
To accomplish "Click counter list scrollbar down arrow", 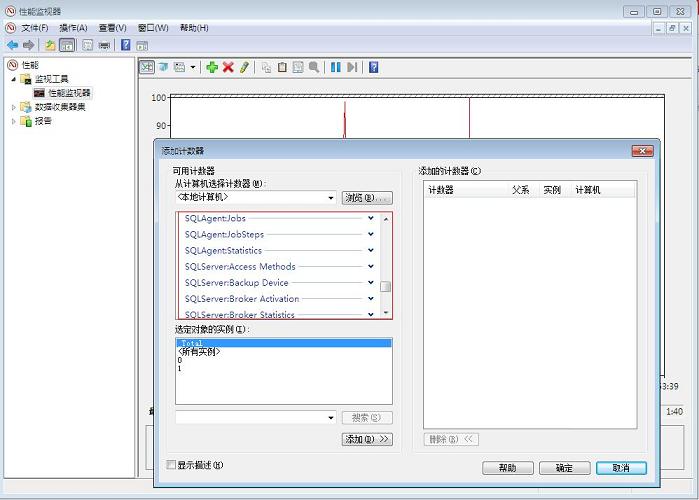I will pyautogui.click(x=386, y=313).
